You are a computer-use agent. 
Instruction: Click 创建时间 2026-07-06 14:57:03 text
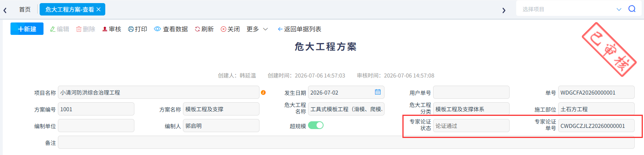coord(306,76)
